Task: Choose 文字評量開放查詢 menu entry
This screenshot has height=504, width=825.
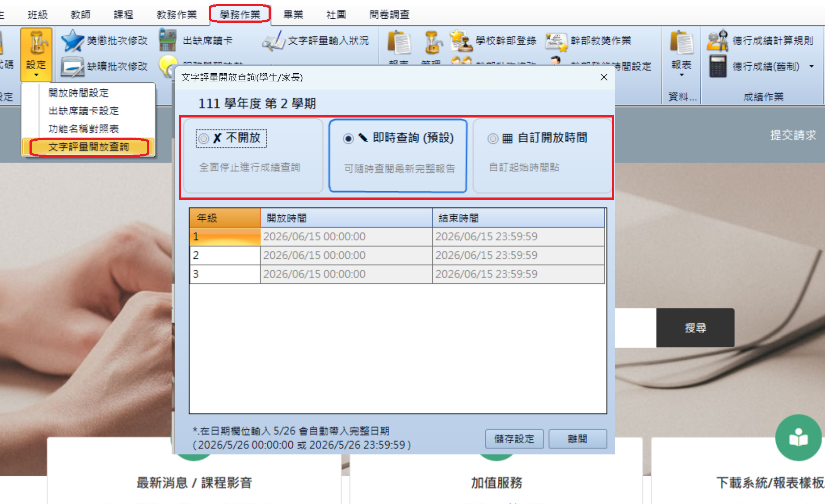Action: coord(88,147)
